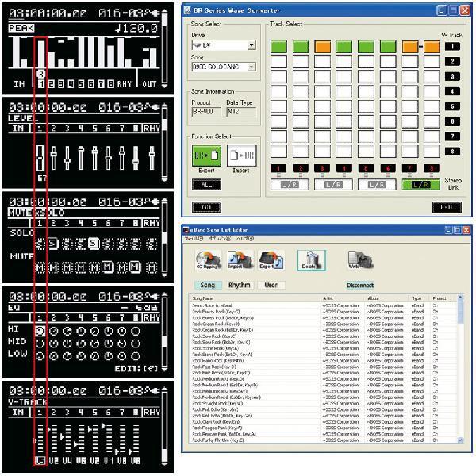The width and height of the screenshot is (476, 476).
Task: Click V-Track 1 label button in Wave Converter
Action: point(452,47)
